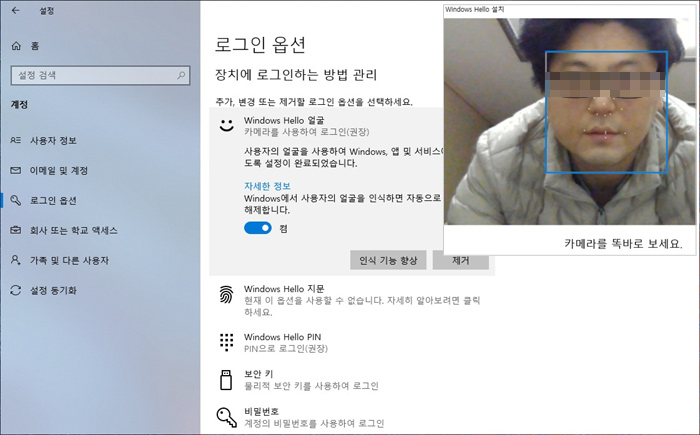Click the 로그인 옵션 page heading
The width and height of the screenshot is (700, 435).
[260, 45]
